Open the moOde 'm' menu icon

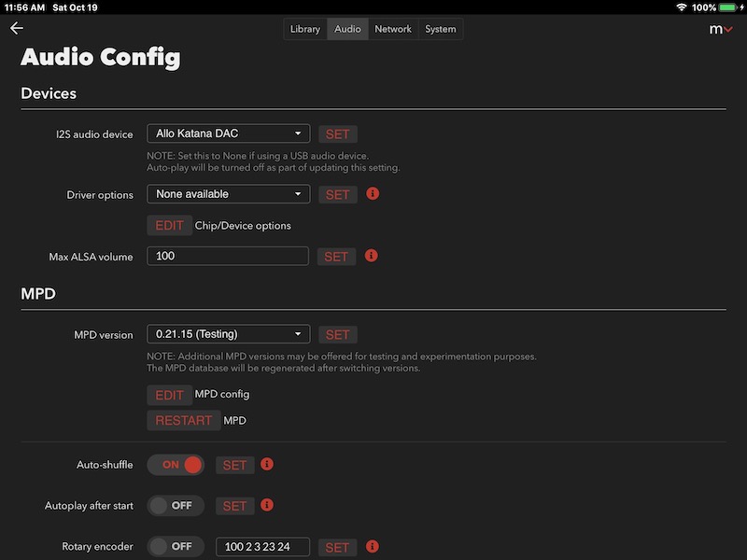tap(720, 30)
